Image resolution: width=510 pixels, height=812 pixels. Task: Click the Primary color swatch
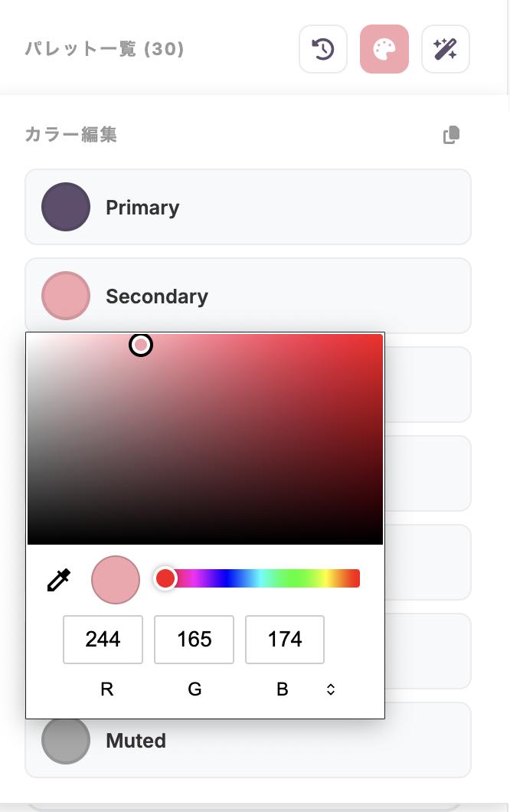(x=66, y=207)
